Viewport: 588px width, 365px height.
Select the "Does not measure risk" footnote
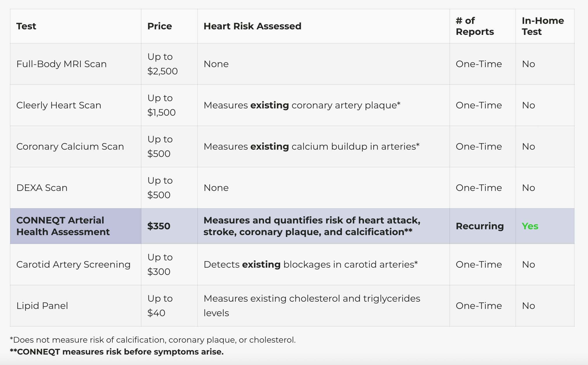(153, 340)
